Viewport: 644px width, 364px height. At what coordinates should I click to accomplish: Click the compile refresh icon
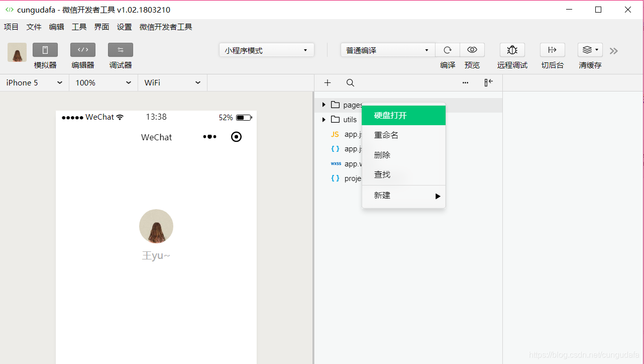coord(448,50)
